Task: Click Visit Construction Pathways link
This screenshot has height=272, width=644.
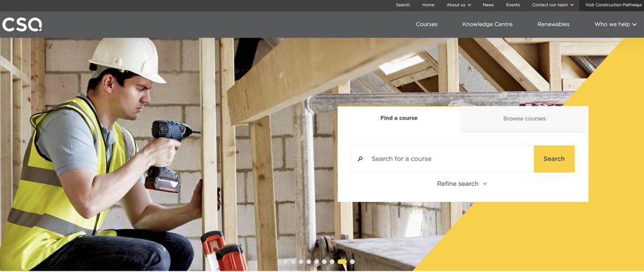Action: [x=613, y=5]
